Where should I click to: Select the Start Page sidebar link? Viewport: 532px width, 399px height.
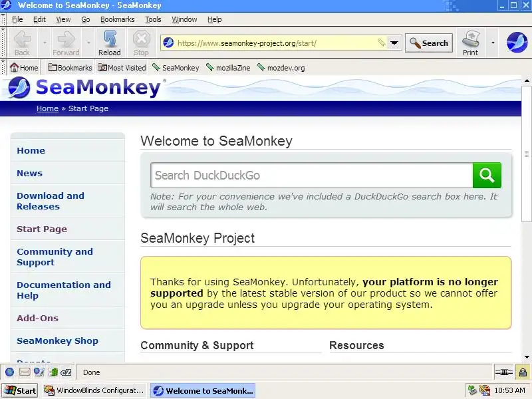pyautogui.click(x=42, y=229)
